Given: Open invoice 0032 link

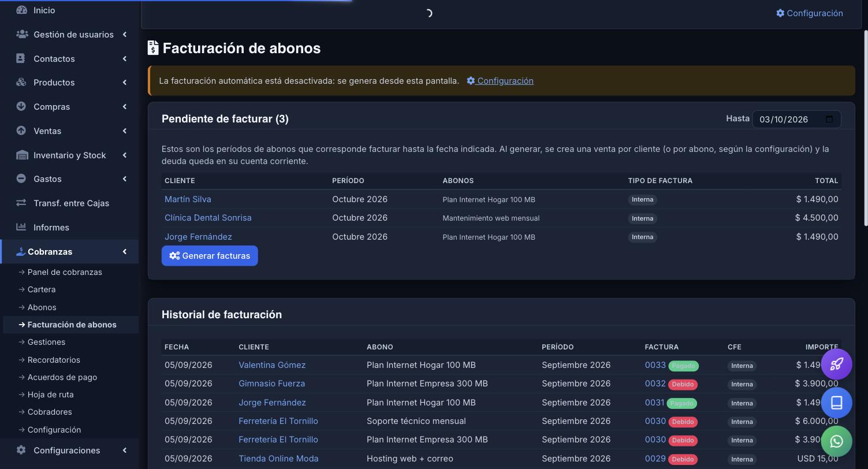Looking at the screenshot, I should [655, 384].
